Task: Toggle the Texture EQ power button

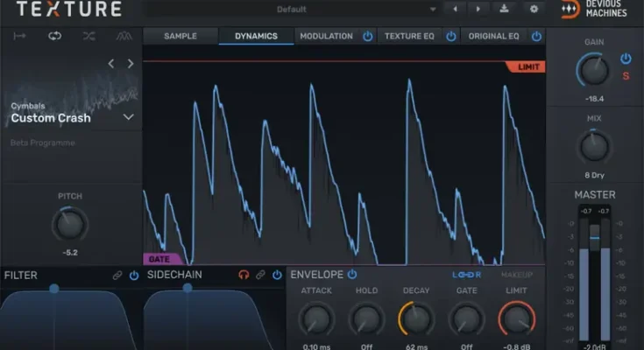Action: pyautogui.click(x=451, y=36)
